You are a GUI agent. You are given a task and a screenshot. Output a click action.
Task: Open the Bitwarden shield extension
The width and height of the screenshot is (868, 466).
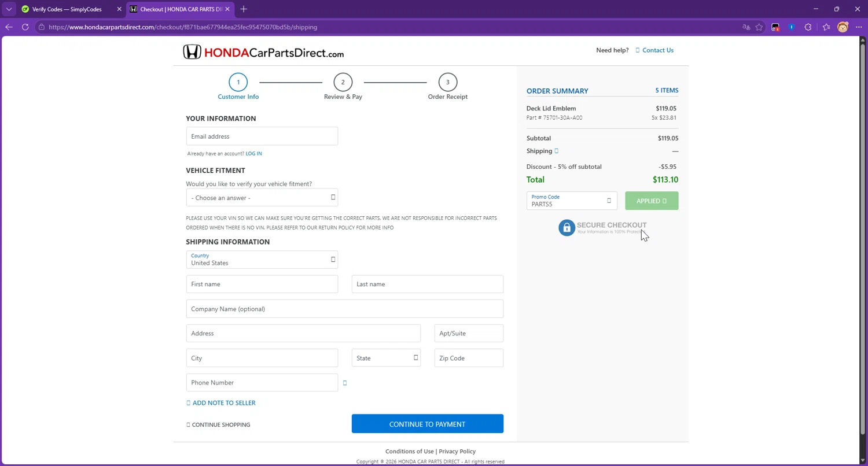click(x=792, y=27)
